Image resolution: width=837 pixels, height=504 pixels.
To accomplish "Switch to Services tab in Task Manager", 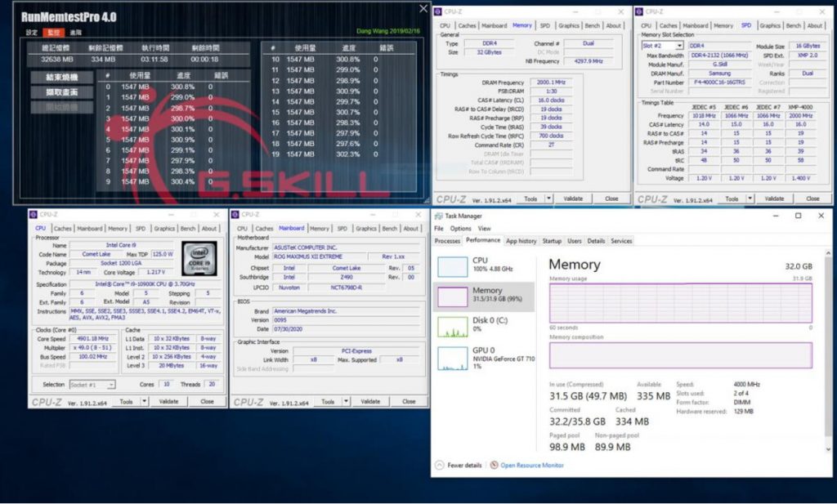I will coord(621,241).
